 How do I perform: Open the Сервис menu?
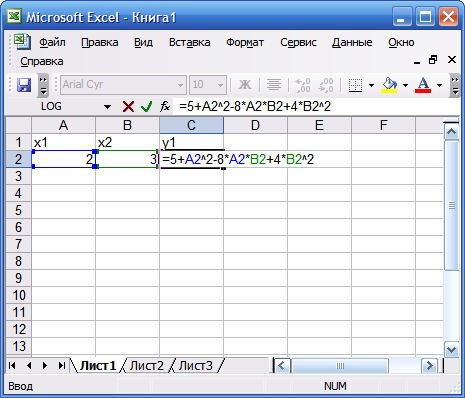[x=298, y=43]
